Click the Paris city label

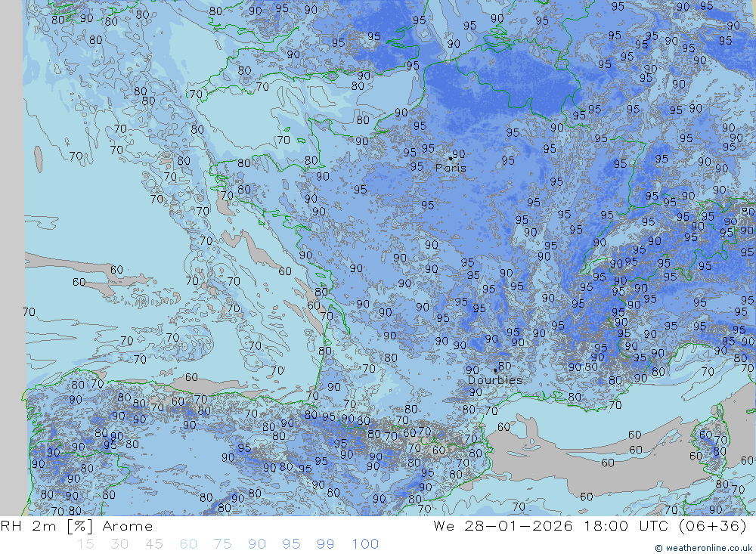coord(451,168)
